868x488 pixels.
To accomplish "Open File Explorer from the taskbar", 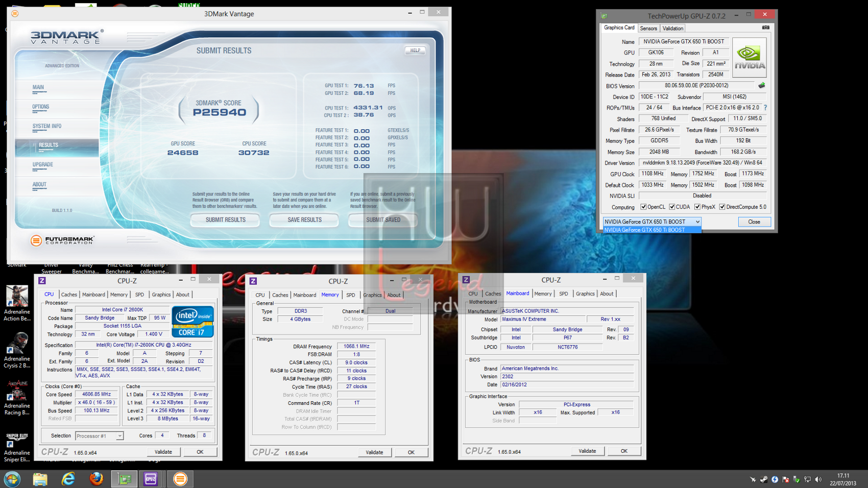I will [x=40, y=479].
